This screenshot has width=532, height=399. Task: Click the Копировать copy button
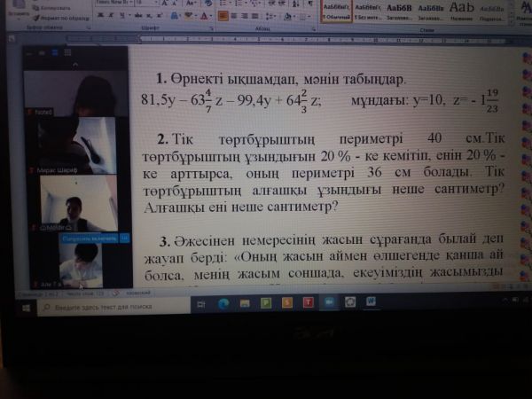(x=51, y=8)
